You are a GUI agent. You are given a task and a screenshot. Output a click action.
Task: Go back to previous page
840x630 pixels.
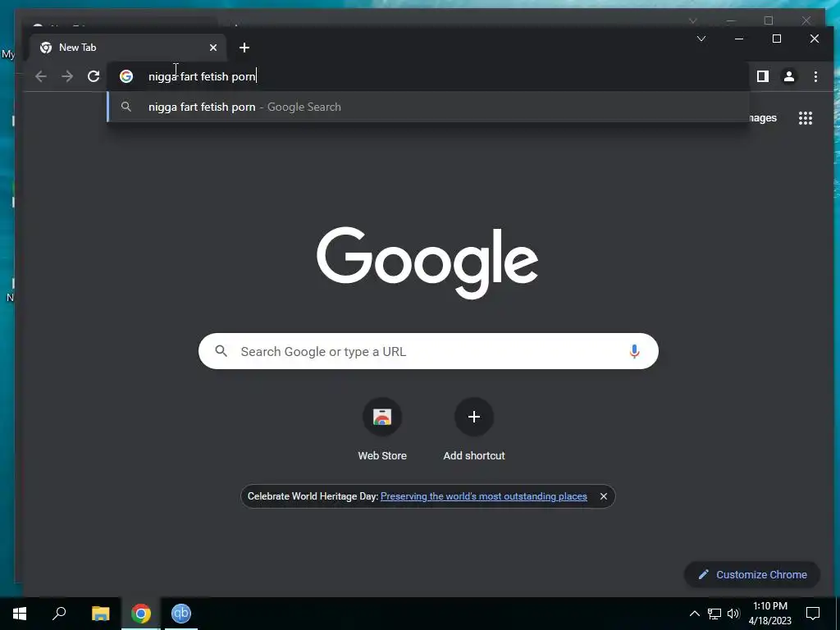click(41, 76)
